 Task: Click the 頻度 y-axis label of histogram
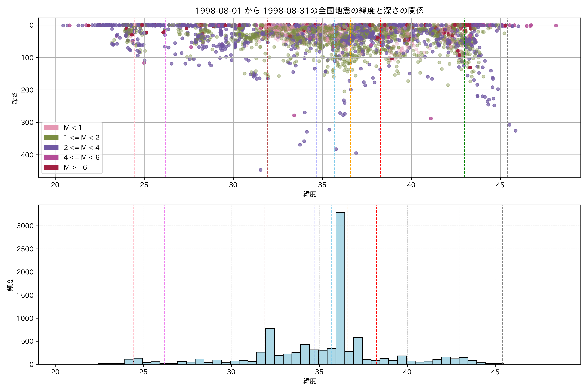[10, 285]
